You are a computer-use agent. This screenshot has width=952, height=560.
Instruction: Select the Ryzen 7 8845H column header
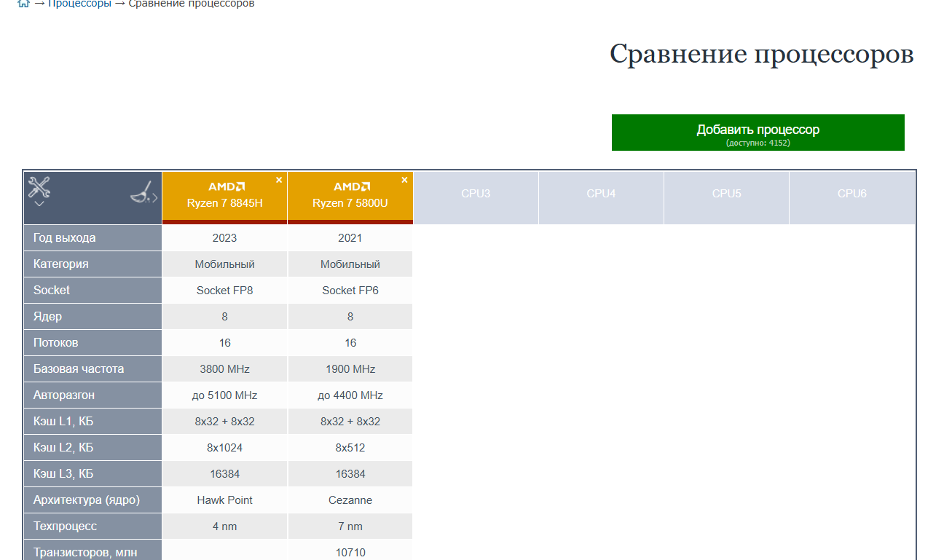coord(225,198)
